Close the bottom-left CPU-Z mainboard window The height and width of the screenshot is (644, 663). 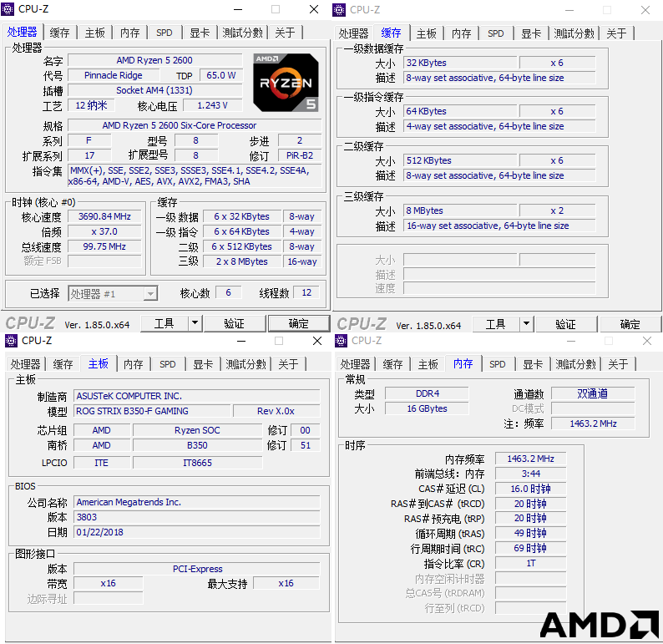click(317, 341)
